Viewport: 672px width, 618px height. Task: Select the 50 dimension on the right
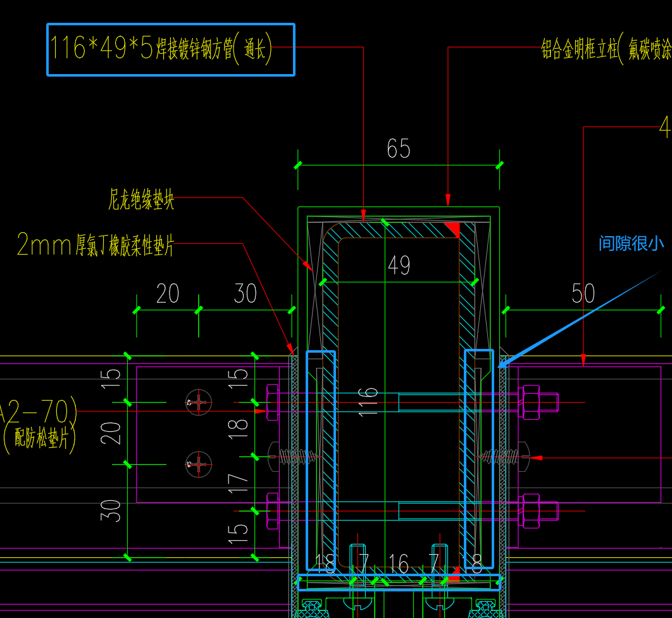(583, 294)
